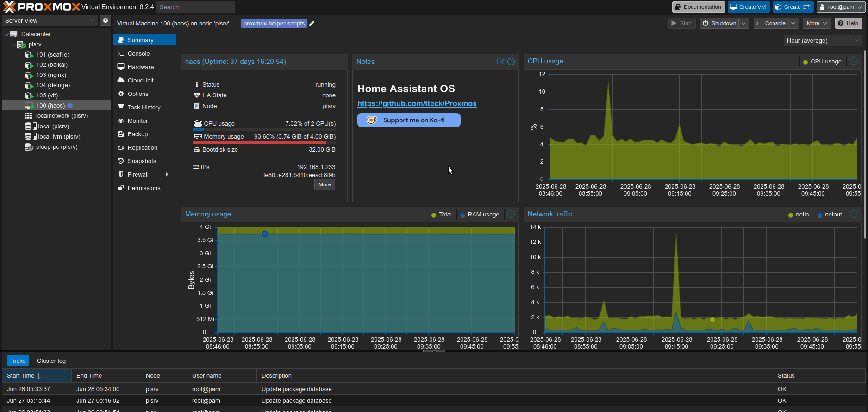The height and width of the screenshot is (412, 868).
Task: Open the Server View settings gear
Action: coord(106,20)
